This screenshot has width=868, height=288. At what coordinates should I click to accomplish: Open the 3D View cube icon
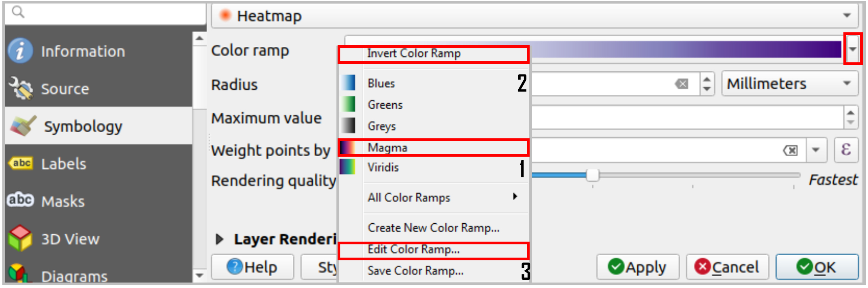20,238
